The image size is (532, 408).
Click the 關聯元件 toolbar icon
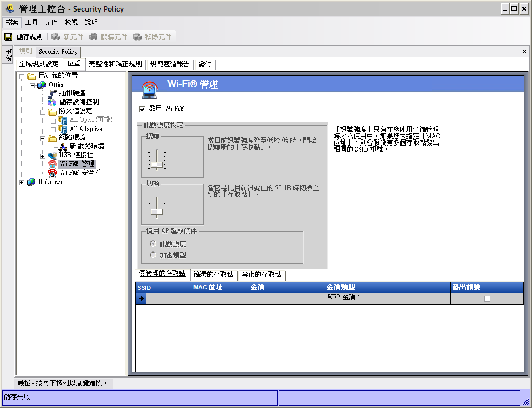[93, 36]
